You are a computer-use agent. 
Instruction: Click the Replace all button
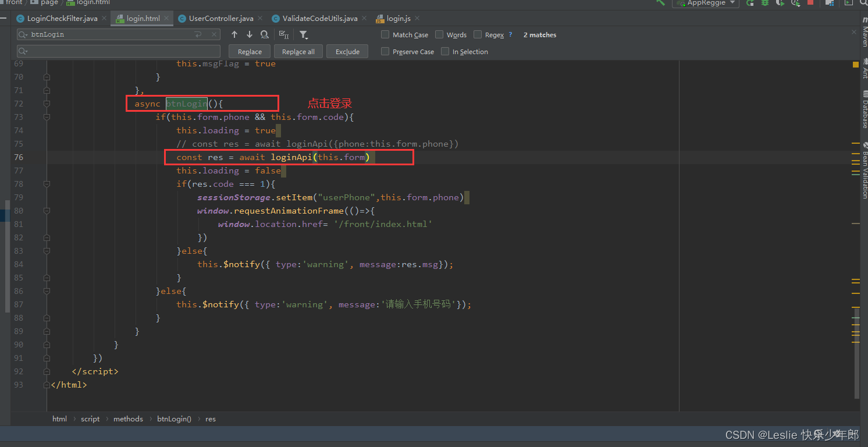coord(298,51)
